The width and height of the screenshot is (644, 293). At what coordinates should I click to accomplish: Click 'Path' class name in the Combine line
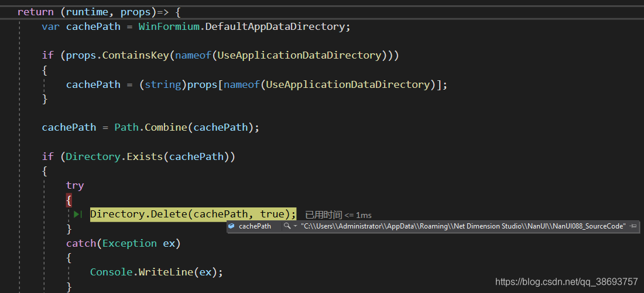126,127
